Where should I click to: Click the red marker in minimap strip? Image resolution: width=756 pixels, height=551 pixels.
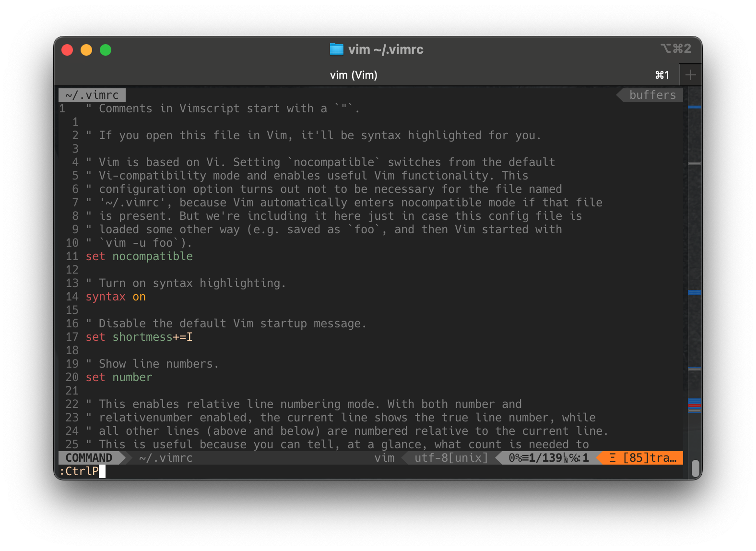pyautogui.click(x=695, y=406)
